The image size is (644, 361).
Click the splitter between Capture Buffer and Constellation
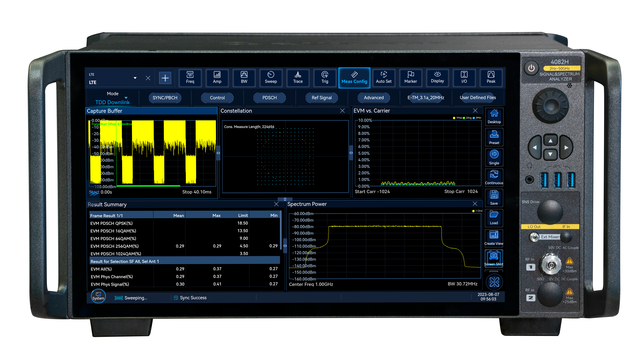tap(218, 153)
